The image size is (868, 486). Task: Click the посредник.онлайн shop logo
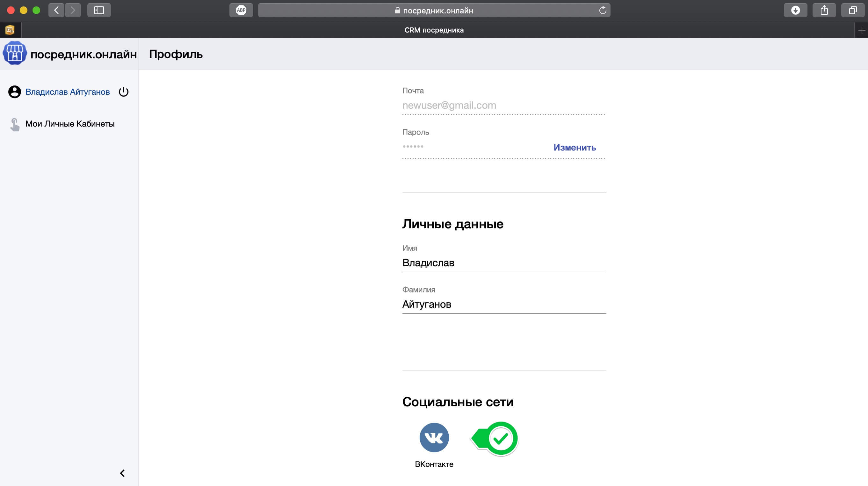pyautogui.click(x=14, y=53)
